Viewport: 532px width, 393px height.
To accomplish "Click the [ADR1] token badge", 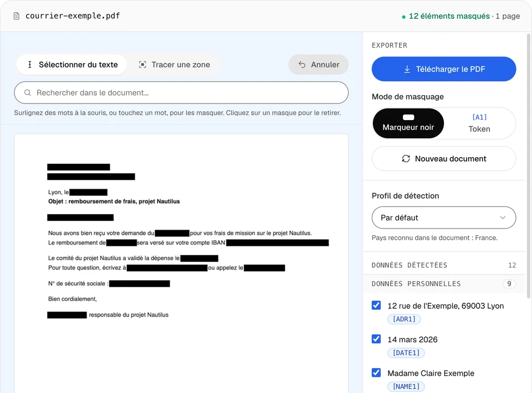I will [x=404, y=319].
